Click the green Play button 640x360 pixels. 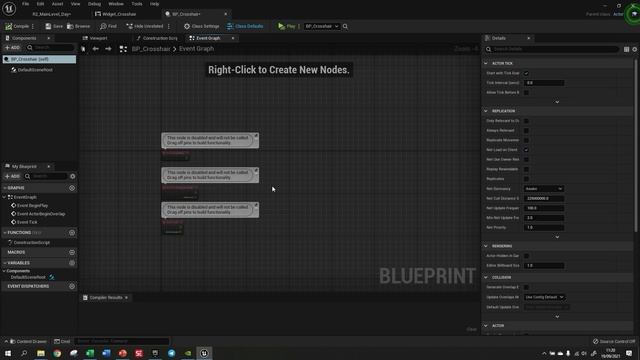click(287, 26)
